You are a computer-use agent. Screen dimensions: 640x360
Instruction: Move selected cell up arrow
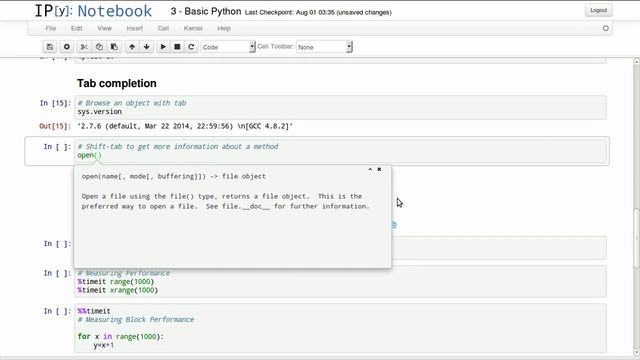coord(132,47)
